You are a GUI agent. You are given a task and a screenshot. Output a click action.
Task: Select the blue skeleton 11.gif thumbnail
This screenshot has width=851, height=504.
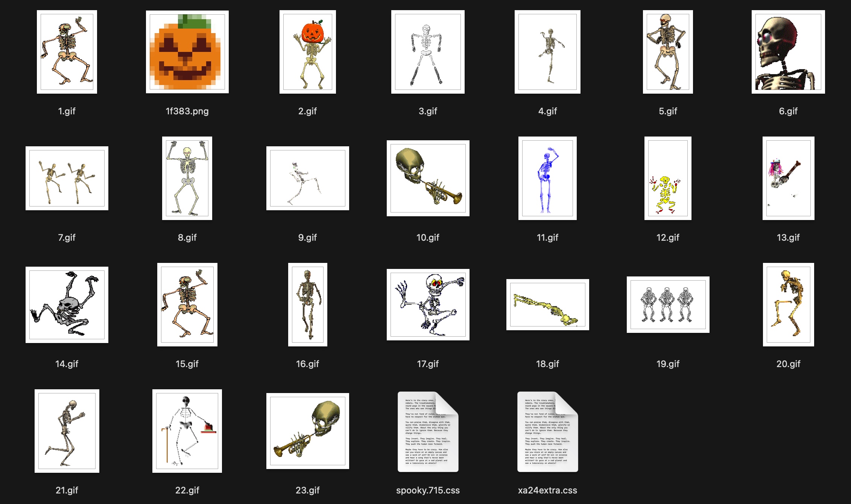pos(547,178)
